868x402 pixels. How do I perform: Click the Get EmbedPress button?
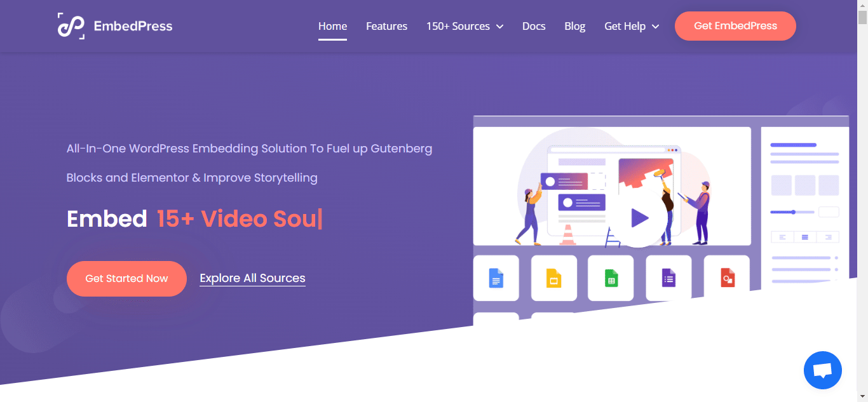735,26
